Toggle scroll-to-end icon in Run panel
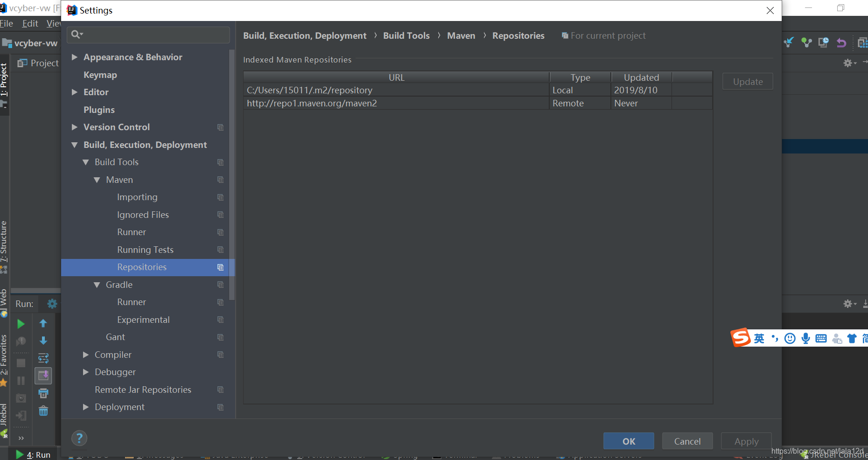Image resolution: width=868 pixels, height=460 pixels. [x=43, y=376]
